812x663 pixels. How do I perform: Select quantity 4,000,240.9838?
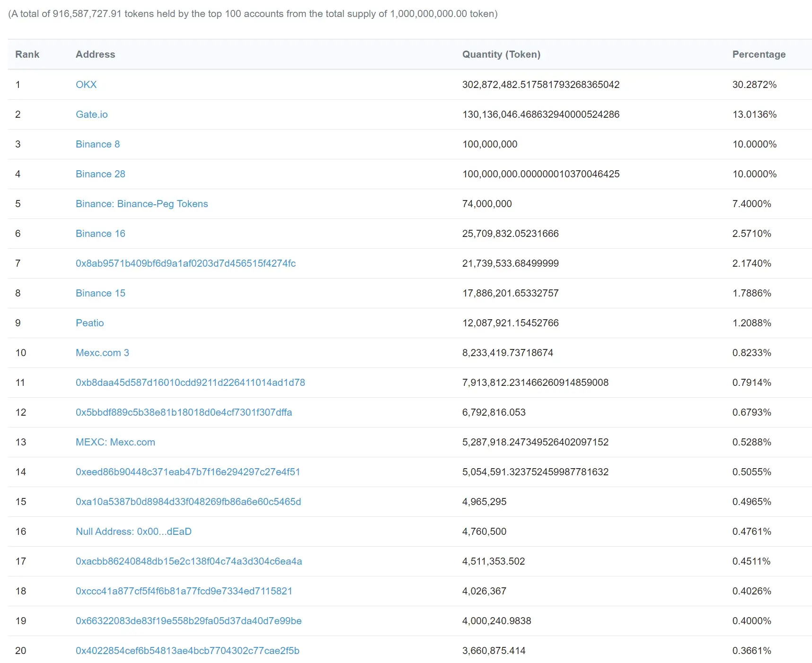pyautogui.click(x=497, y=621)
